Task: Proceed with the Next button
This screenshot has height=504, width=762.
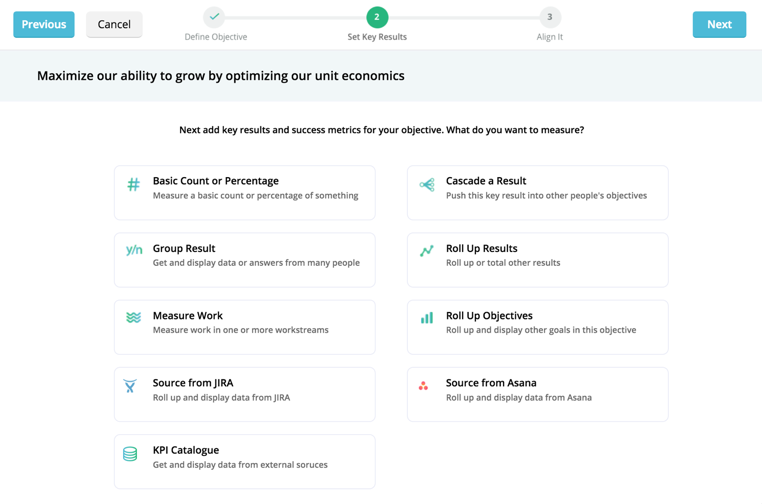Action: click(719, 24)
